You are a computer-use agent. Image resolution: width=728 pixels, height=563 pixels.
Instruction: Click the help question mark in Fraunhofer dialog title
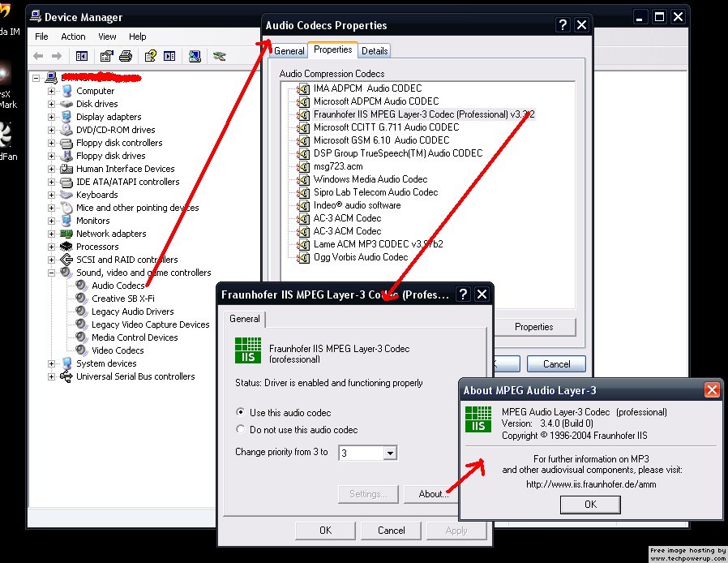(463, 294)
